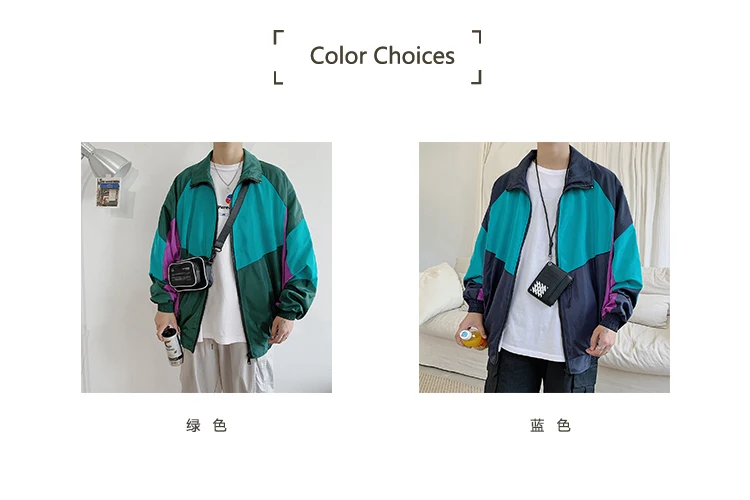Click the black crossbody bag in green photo
Screen dimensions: 750x500
(190, 274)
